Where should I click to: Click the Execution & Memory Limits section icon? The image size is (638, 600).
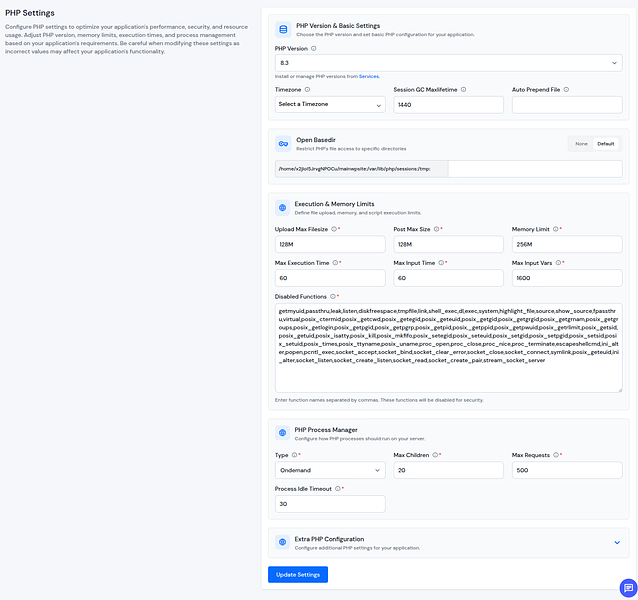[282, 208]
